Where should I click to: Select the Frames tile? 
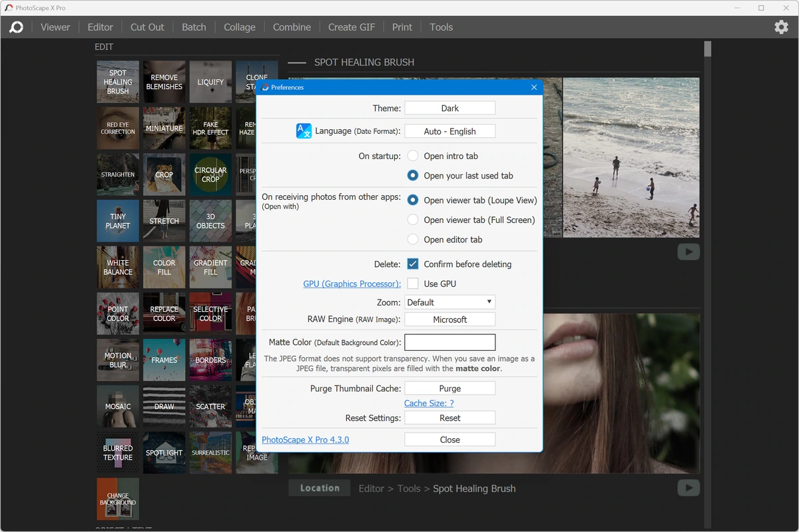(164, 360)
